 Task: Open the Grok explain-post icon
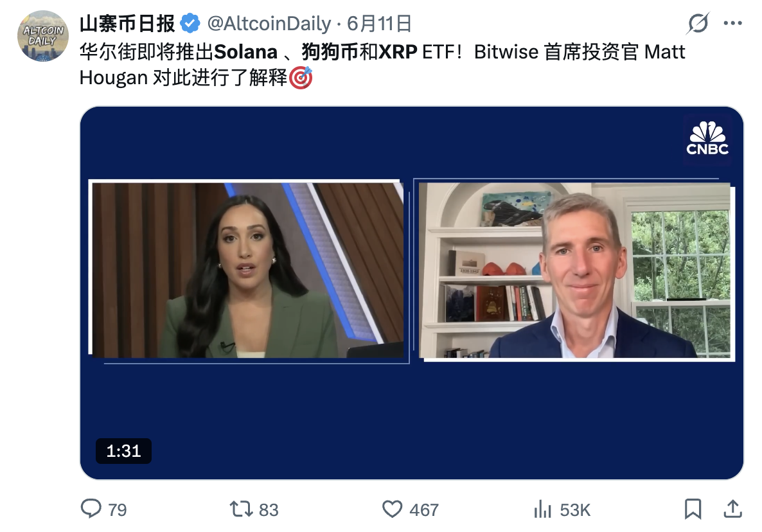[x=698, y=23]
